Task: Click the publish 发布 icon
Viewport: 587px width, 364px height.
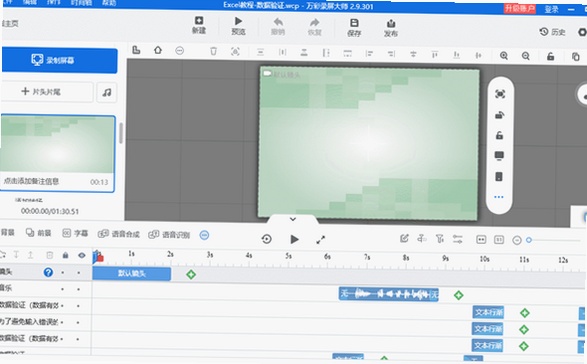Action: (390, 28)
